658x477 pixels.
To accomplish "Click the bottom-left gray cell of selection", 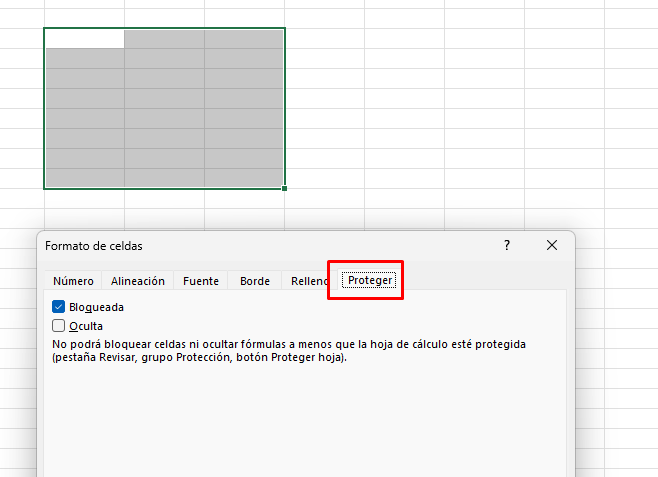I will click(x=84, y=178).
